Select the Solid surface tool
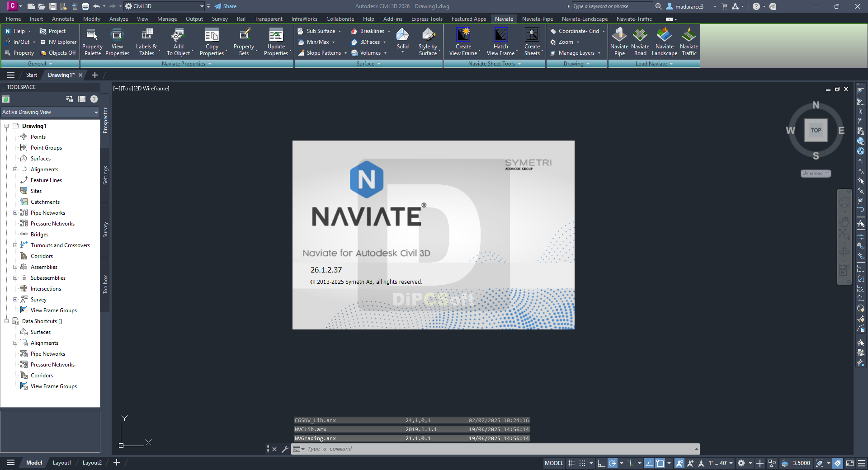 tap(402, 41)
